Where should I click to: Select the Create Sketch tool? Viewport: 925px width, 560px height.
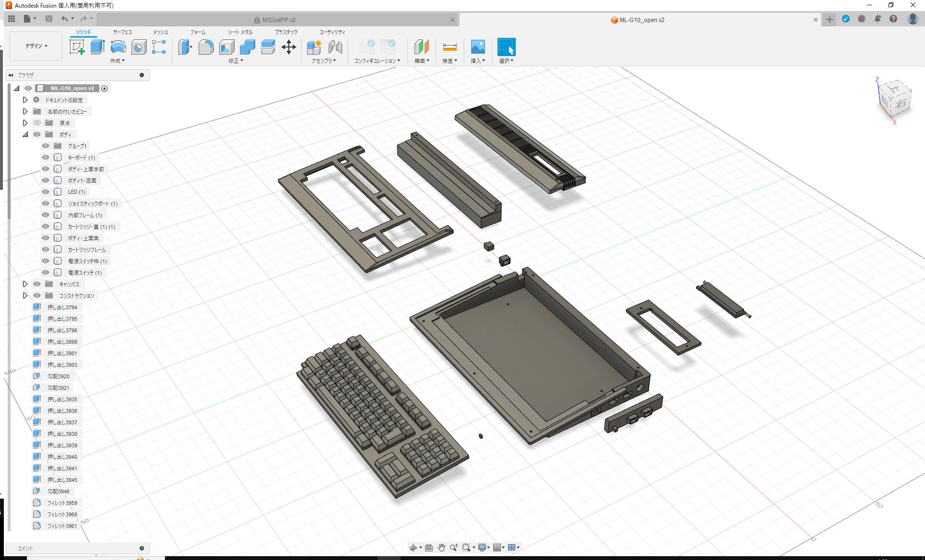77,47
